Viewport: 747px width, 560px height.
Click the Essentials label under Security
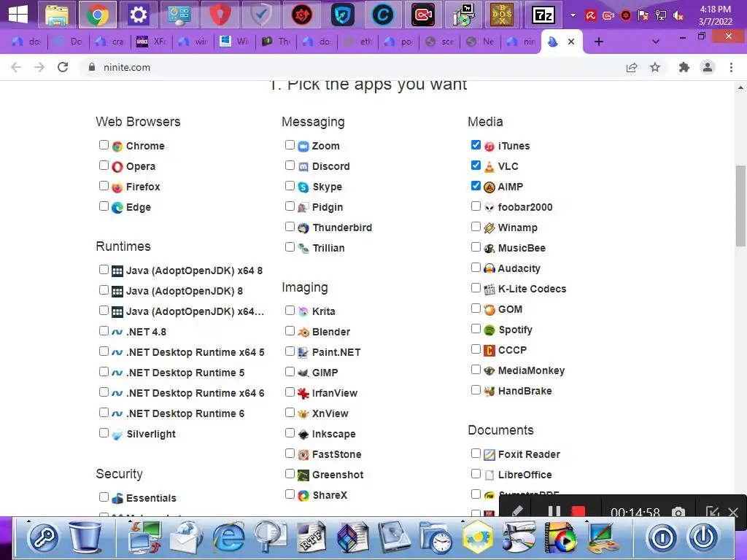pyautogui.click(x=151, y=498)
